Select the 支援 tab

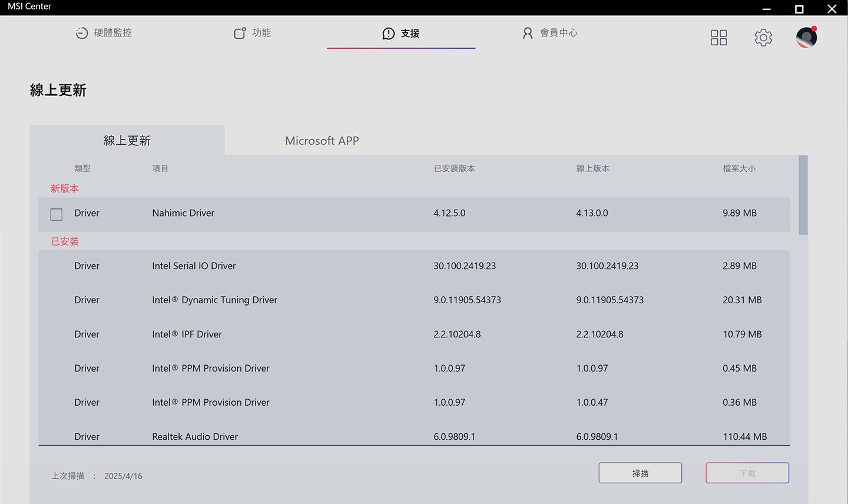pos(401,34)
